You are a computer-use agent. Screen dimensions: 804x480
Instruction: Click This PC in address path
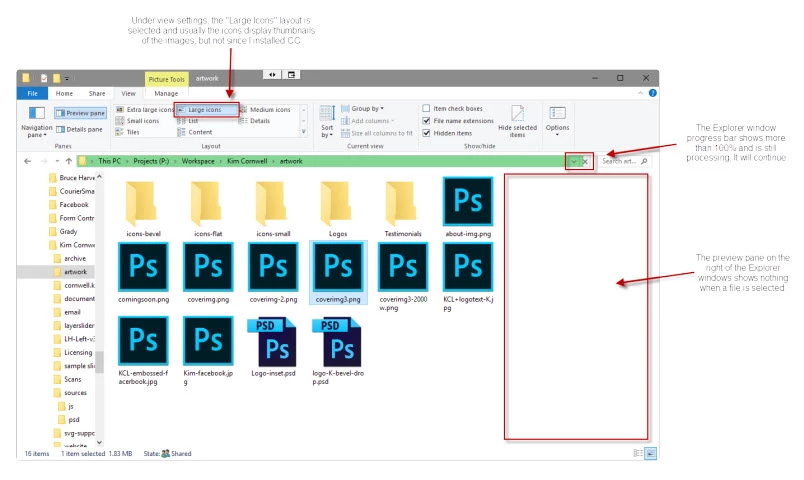pos(109,161)
